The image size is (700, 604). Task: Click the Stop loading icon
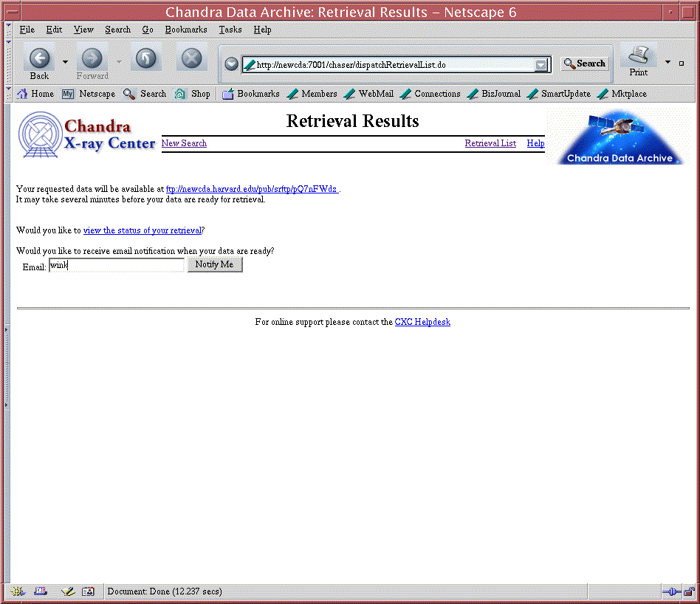191,59
